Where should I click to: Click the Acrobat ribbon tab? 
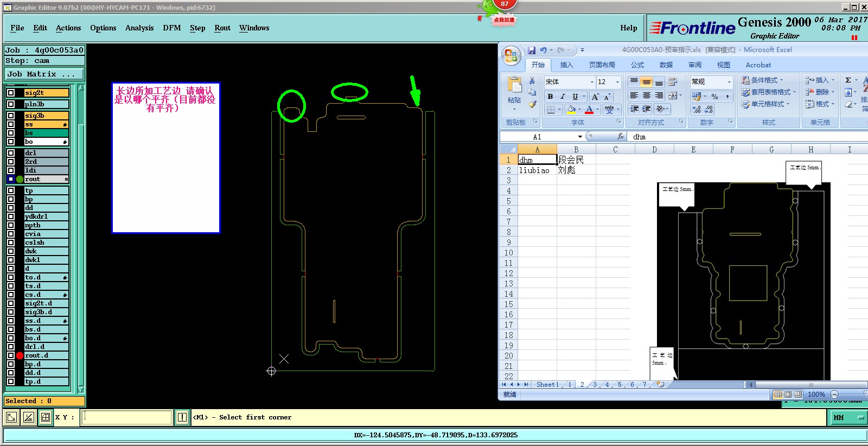(758, 65)
